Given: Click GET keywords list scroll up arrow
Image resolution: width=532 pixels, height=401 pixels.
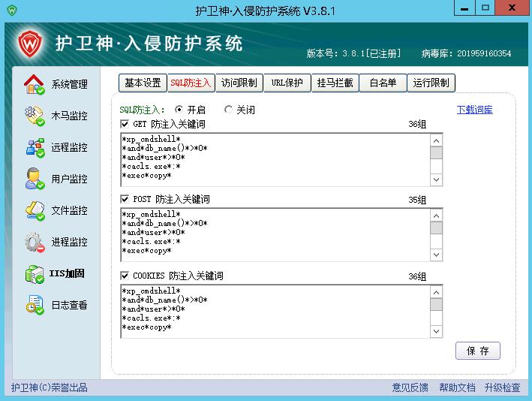Looking at the screenshot, I should (436, 140).
